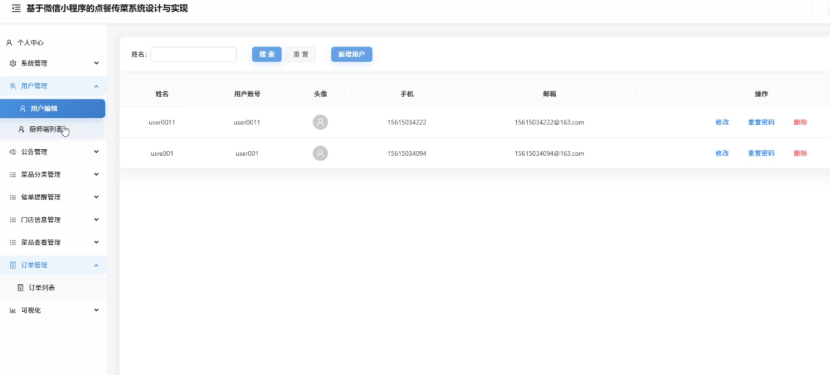Click 修改 for user0011
Screen dimensions: 830x375
722,122
